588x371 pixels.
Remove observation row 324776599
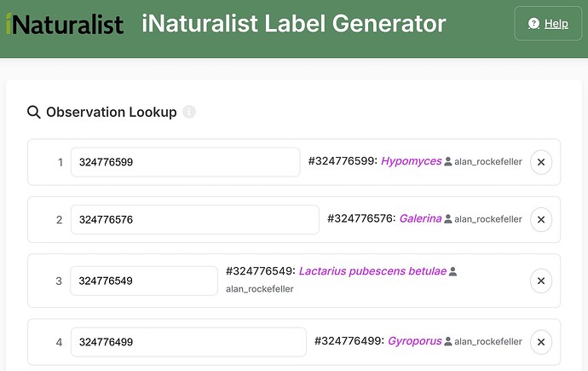(x=541, y=161)
